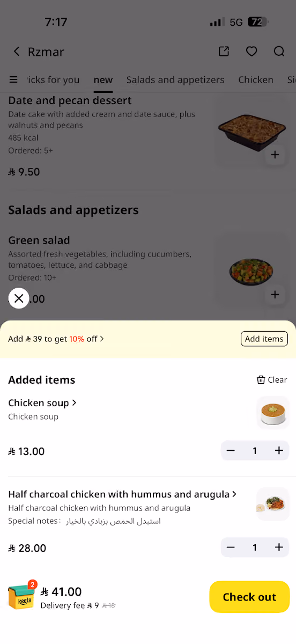Image resolution: width=296 pixels, height=644 pixels.
Task: Open the 10% off promotion details
Action: pyautogui.click(x=56, y=339)
